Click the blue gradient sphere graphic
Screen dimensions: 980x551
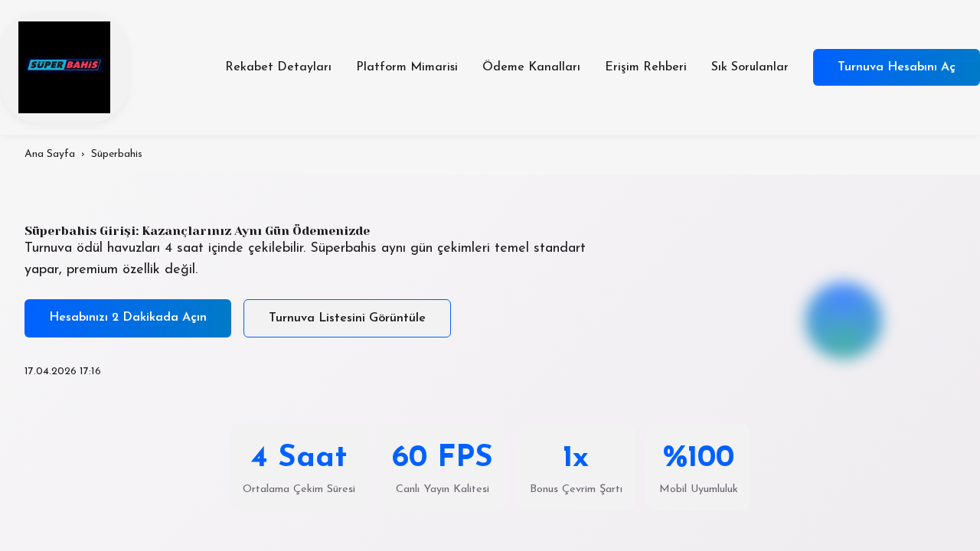pyautogui.click(x=843, y=321)
